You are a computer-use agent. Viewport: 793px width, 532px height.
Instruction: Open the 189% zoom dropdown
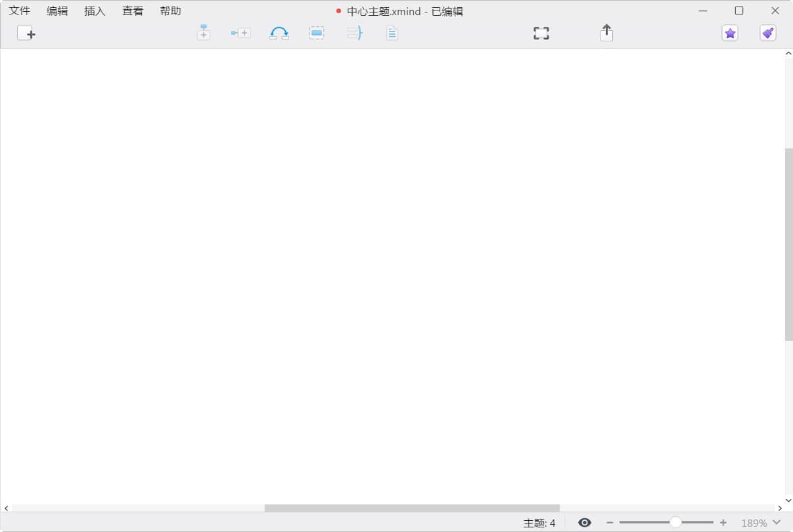coord(761,523)
